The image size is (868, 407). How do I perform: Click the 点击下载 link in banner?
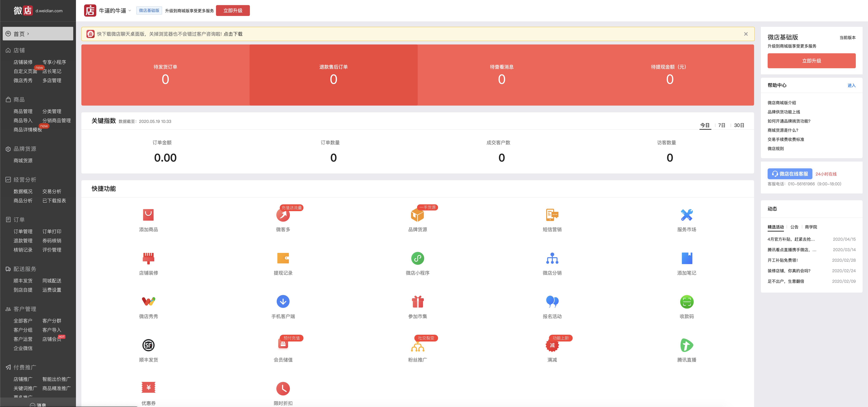tap(233, 34)
